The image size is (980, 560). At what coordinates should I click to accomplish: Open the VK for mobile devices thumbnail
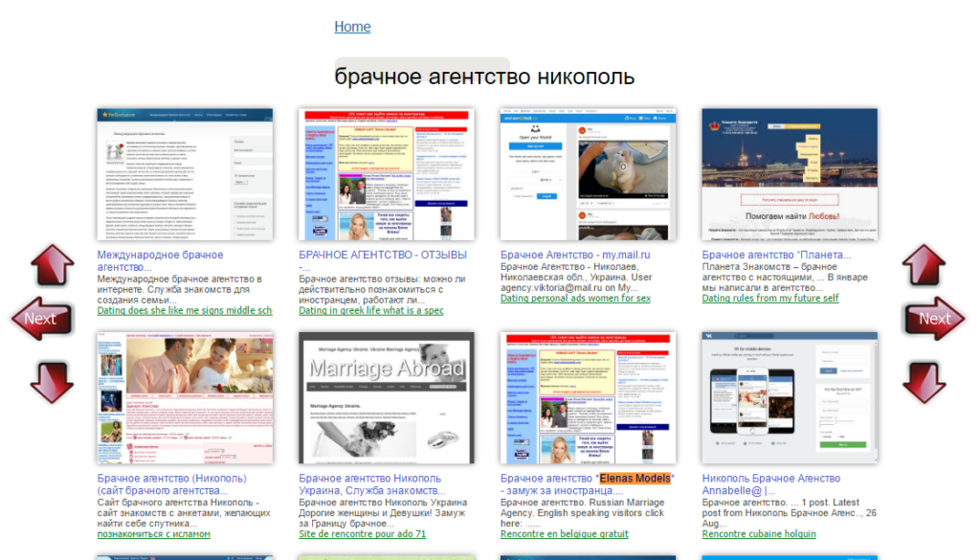click(790, 398)
